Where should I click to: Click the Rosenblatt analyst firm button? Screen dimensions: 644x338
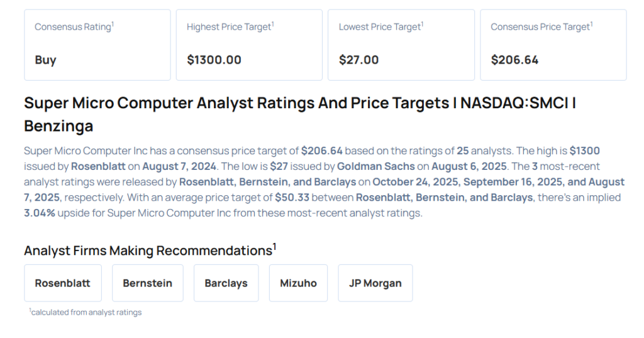[62, 283]
